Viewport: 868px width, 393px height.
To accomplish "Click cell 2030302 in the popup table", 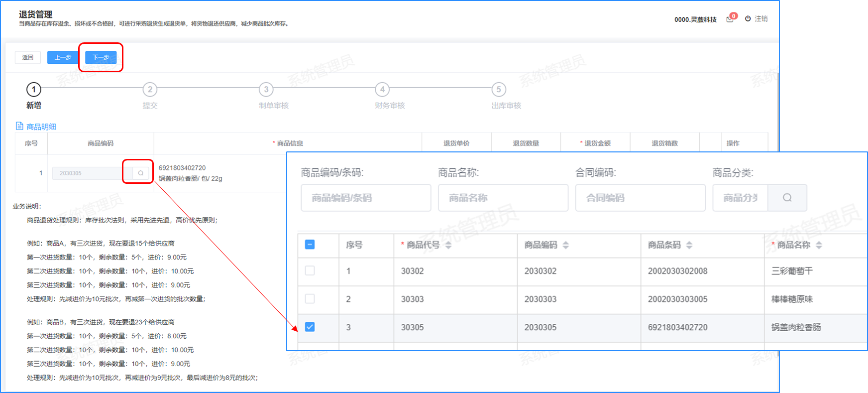I will point(541,271).
